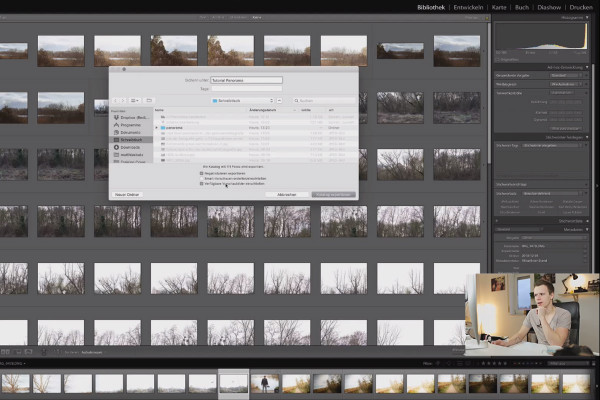This screenshot has width=600, height=400.
Task: Open the filter preset dropdown in filmstrip bar
Action: tap(569, 363)
